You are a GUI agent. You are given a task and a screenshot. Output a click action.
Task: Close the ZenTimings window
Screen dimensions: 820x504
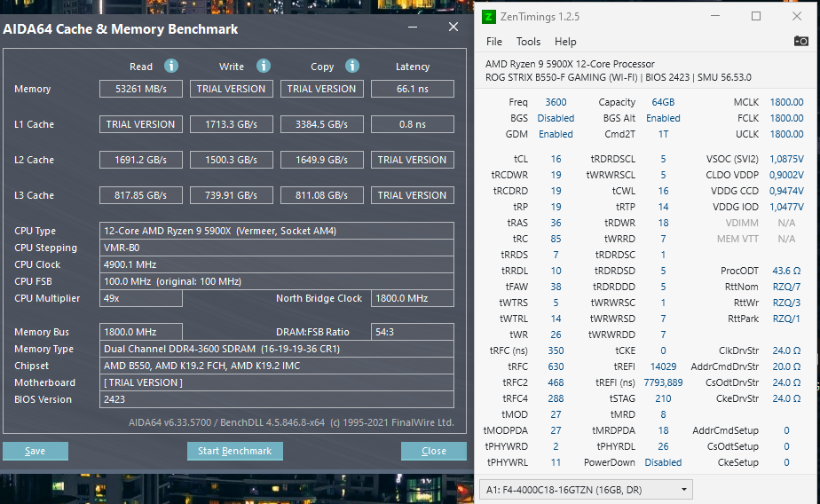(x=796, y=16)
